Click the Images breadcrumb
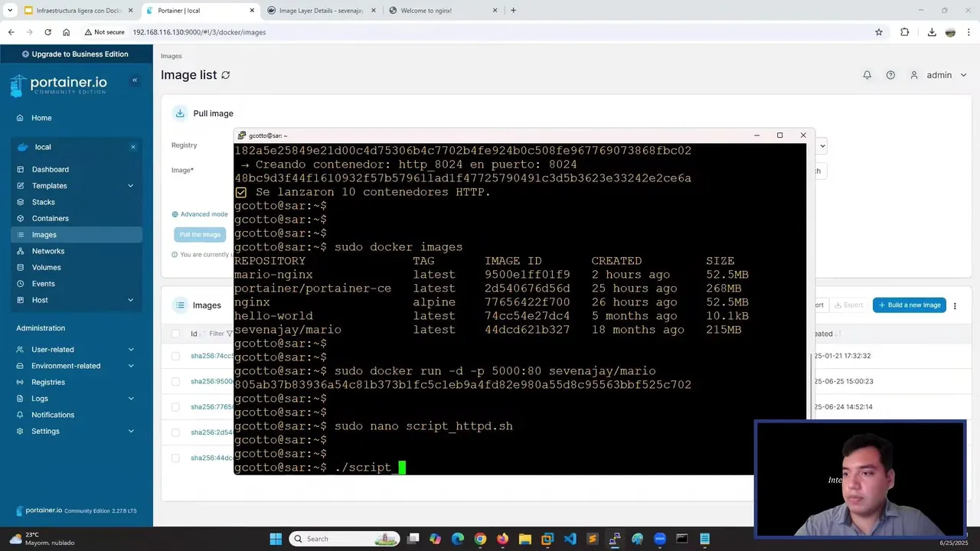 tap(171, 56)
